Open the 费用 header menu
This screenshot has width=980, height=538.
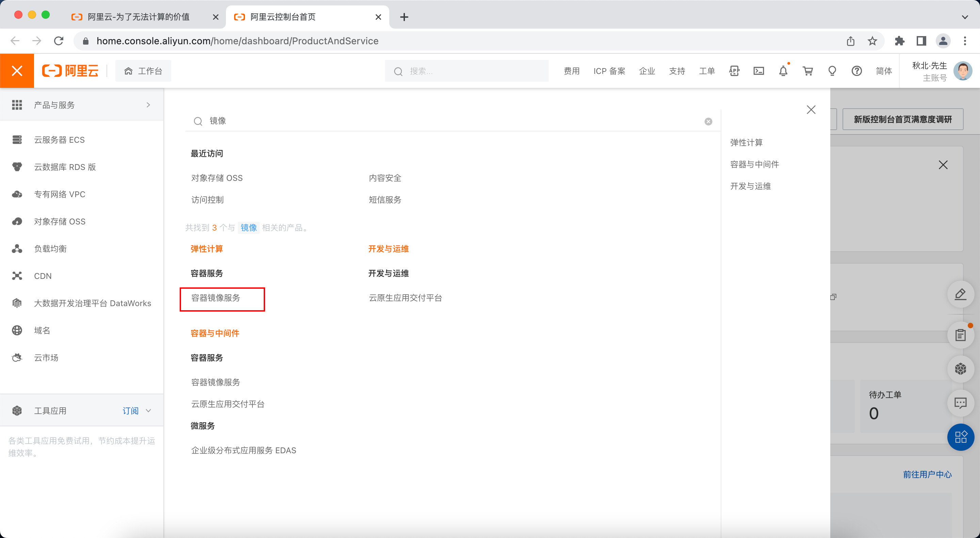[x=571, y=71]
